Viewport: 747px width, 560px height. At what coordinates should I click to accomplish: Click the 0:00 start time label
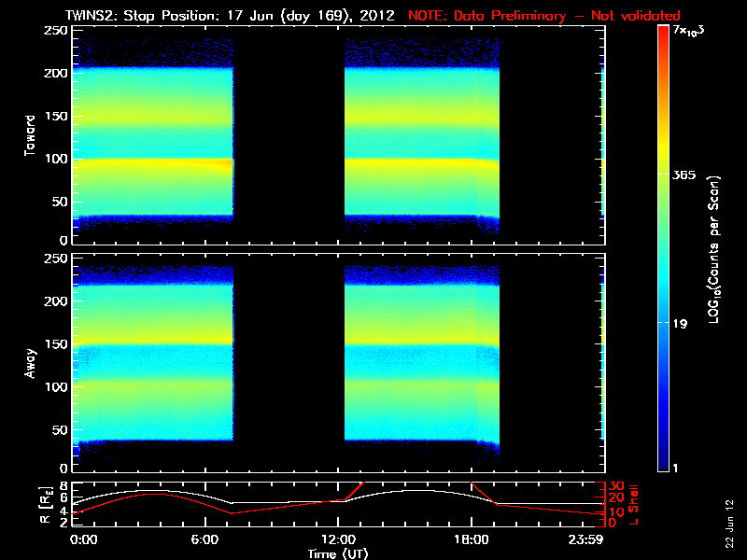[82, 540]
